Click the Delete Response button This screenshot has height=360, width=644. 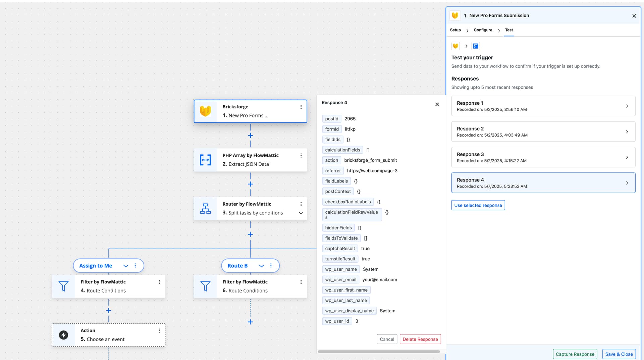(420, 339)
